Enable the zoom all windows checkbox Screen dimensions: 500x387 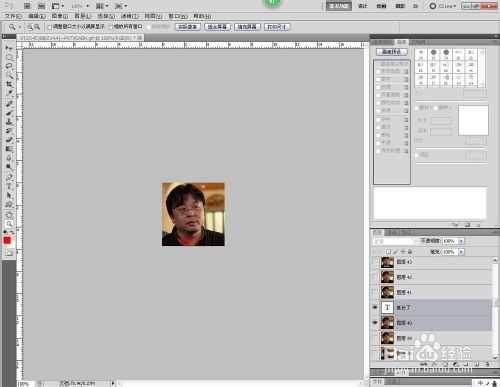point(111,27)
